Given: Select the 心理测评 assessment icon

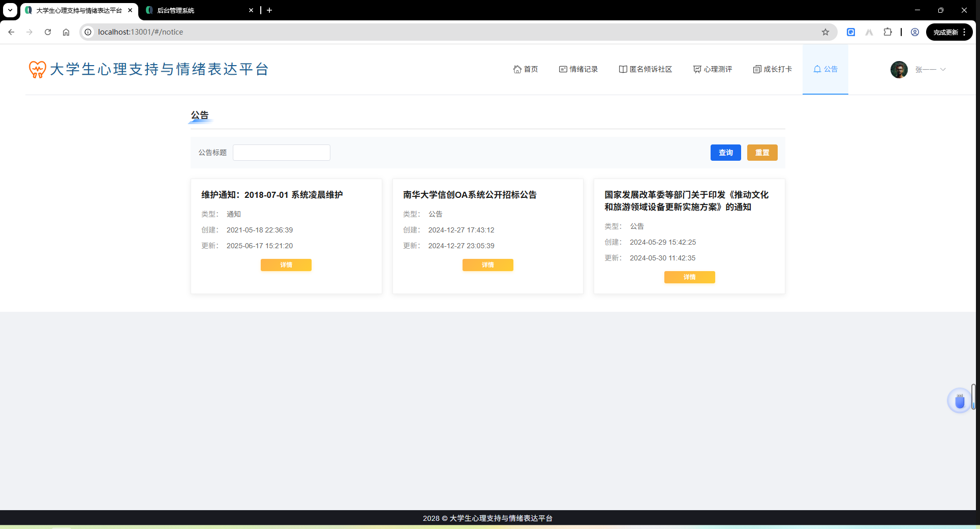Looking at the screenshot, I should (x=696, y=69).
